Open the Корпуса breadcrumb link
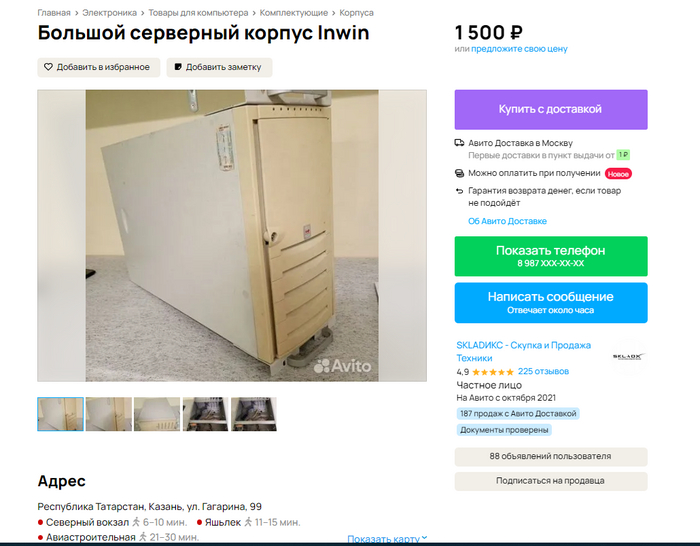Viewport: 700px width, 546px height. click(356, 13)
